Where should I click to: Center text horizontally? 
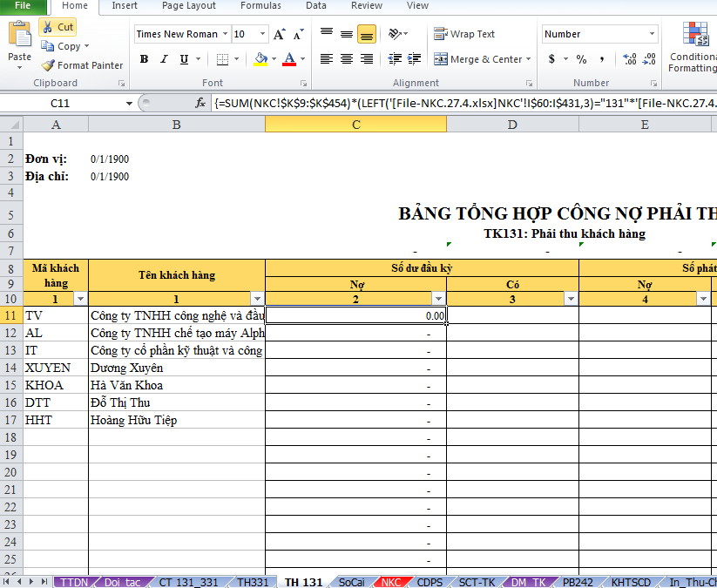[x=347, y=59]
